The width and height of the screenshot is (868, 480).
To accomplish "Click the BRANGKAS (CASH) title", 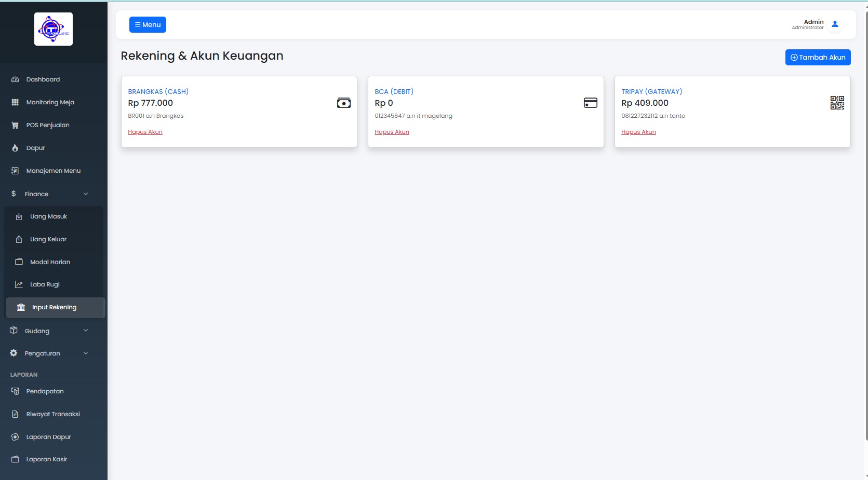I will (158, 91).
